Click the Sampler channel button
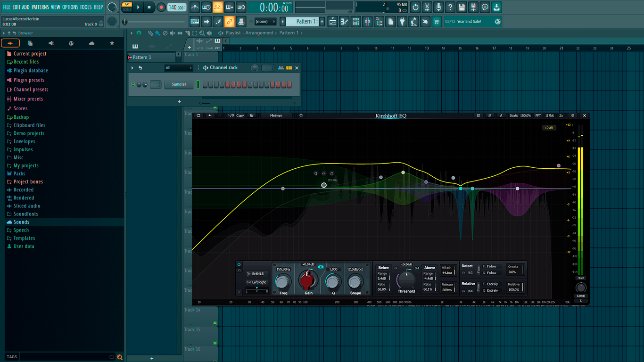 [x=179, y=84]
